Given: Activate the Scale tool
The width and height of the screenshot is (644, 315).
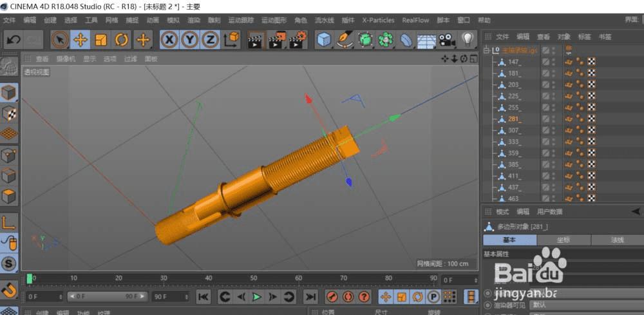Looking at the screenshot, I should pyautogui.click(x=101, y=40).
